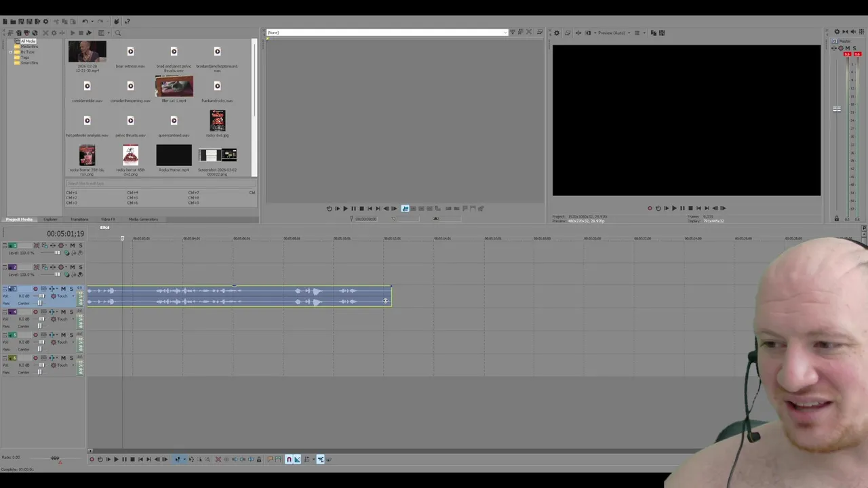The image size is (868, 488).
Task: Select pelvic thrusts.wav media file
Action: pyautogui.click(x=130, y=121)
